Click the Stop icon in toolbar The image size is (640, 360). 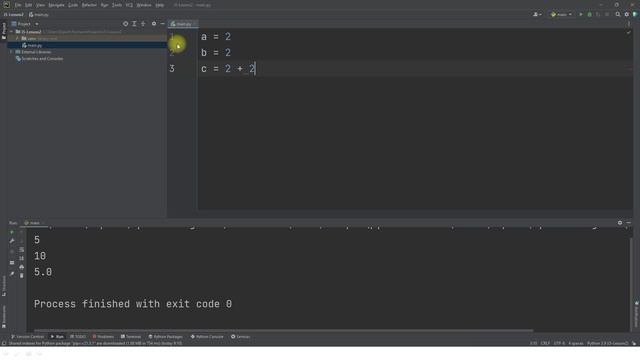point(607,14)
